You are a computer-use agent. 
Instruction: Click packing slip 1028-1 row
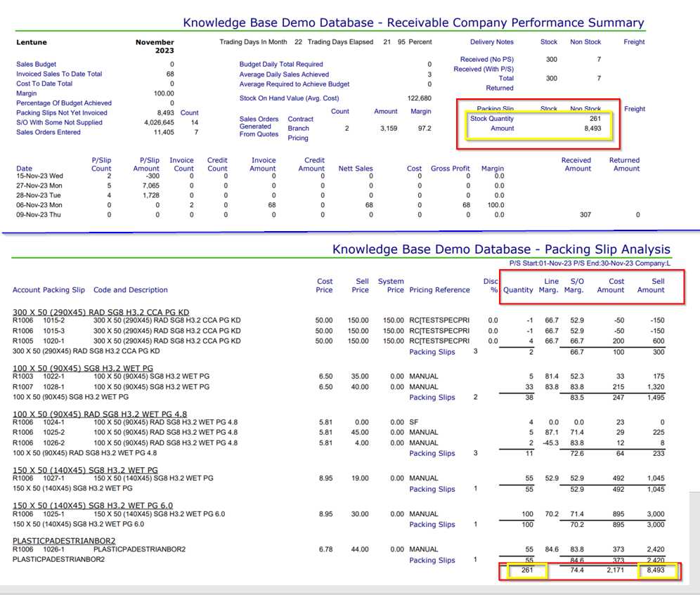(x=338, y=387)
